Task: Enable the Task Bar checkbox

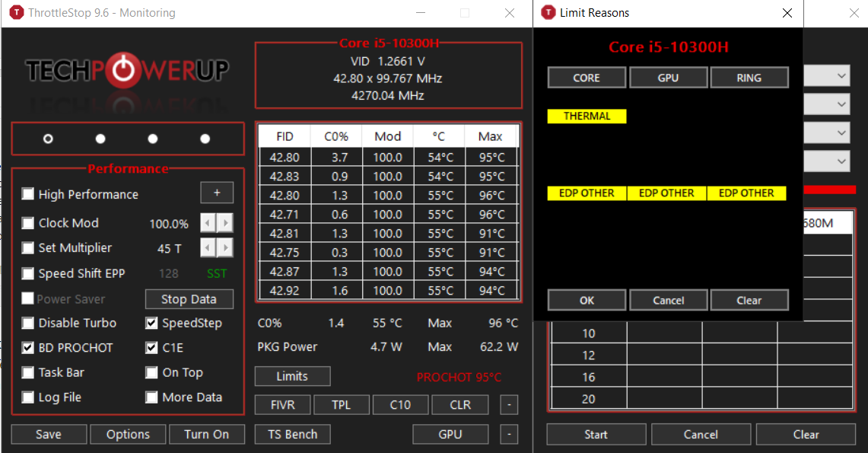Action: [x=27, y=372]
